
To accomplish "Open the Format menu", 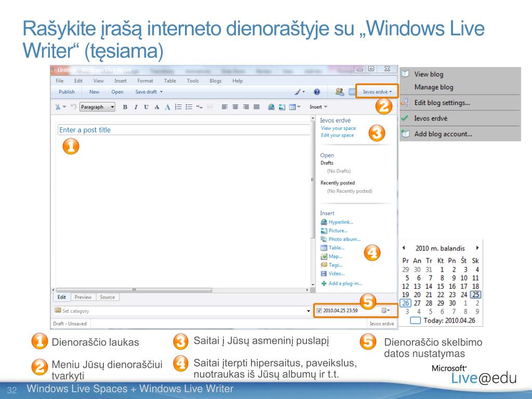I will click(145, 81).
